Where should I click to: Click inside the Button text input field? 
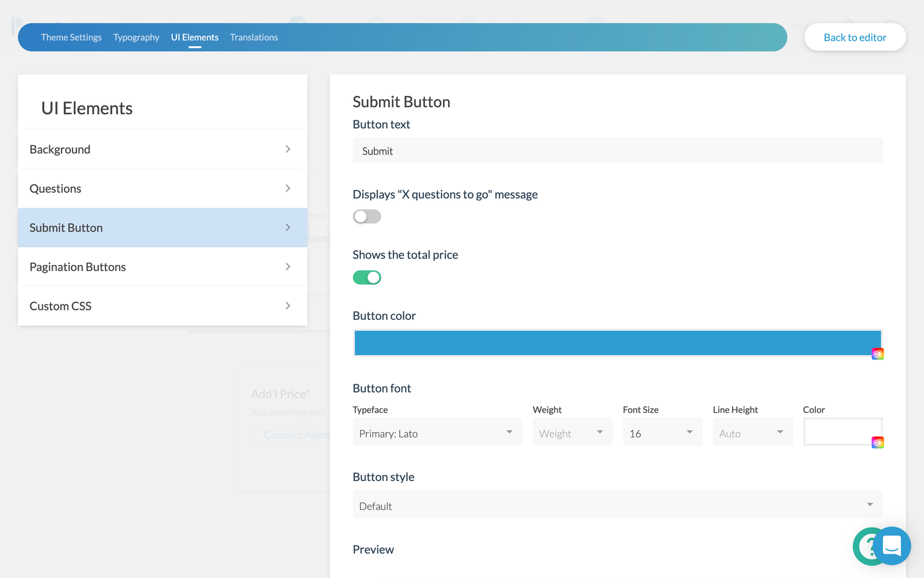pos(618,150)
